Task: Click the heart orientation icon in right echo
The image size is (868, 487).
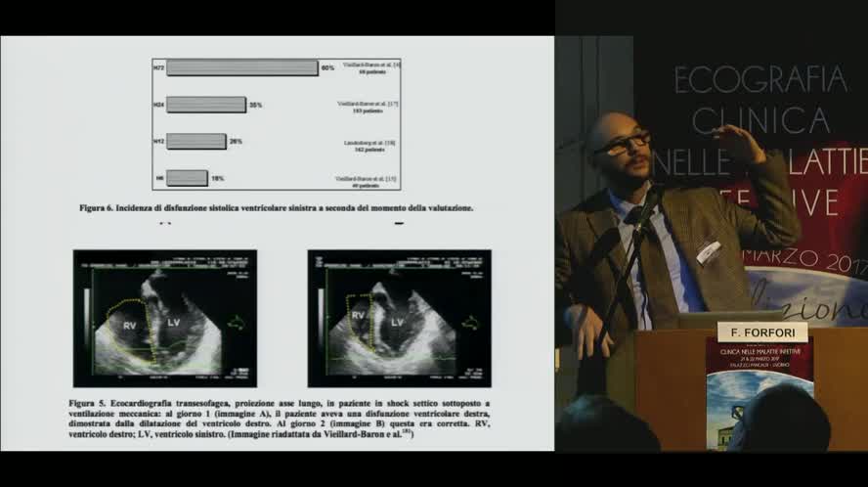Action: coord(470,322)
